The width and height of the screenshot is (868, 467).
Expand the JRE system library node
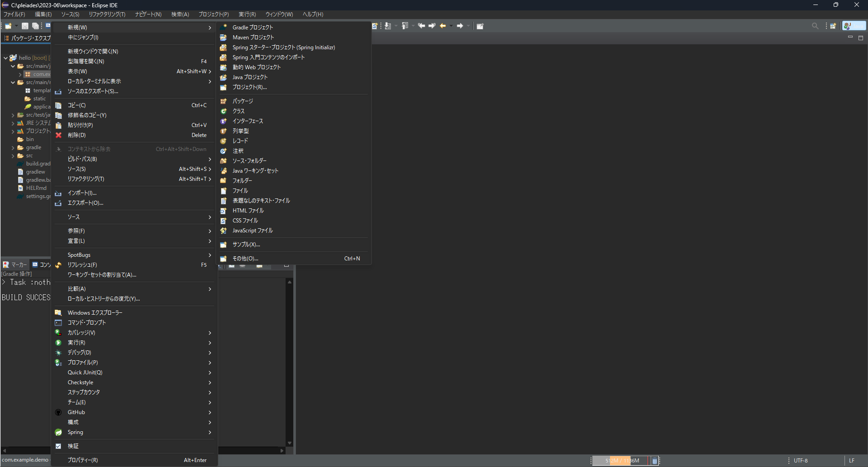pyautogui.click(x=13, y=123)
